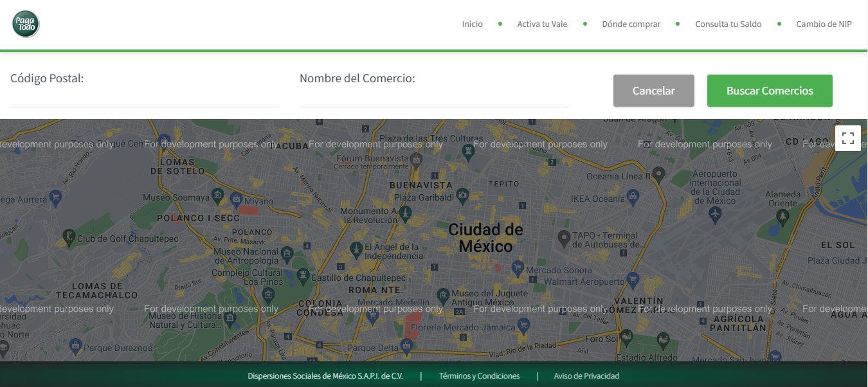Screen dimensions: 868x387
Task: Click Buscar Comercios button
Action: [x=770, y=91]
